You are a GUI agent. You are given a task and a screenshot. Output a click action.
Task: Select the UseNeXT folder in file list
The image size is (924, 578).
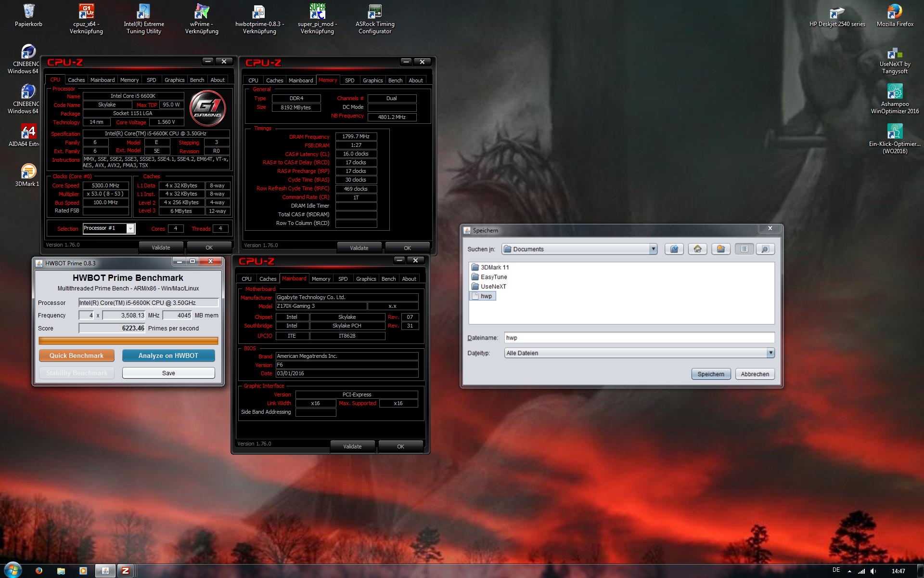[x=488, y=287]
